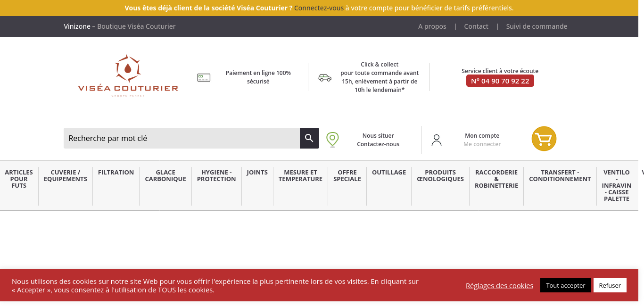
Task: Open the Réglages des cookies link
Action: (x=499, y=286)
